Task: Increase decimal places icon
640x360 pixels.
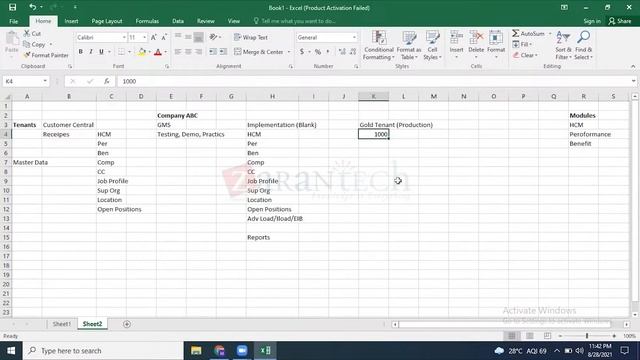Action: click(342, 52)
